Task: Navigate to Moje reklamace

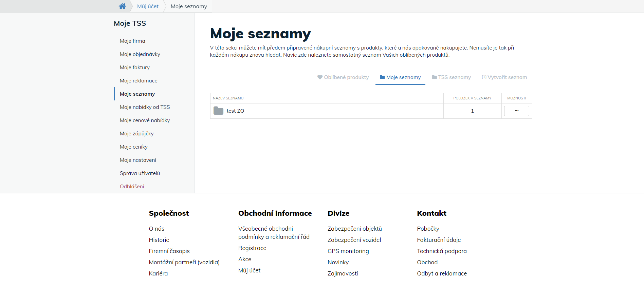Action: click(139, 81)
